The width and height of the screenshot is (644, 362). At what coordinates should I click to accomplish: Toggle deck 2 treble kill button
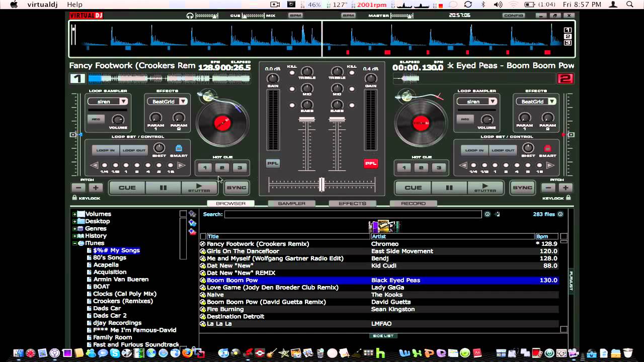[352, 73]
